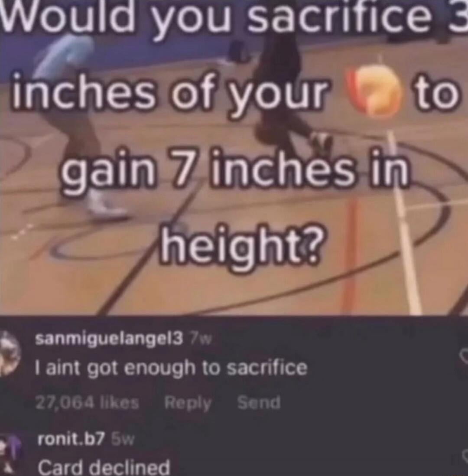Click the 5w timestamp
This screenshot has width=468, height=476.
122,440
